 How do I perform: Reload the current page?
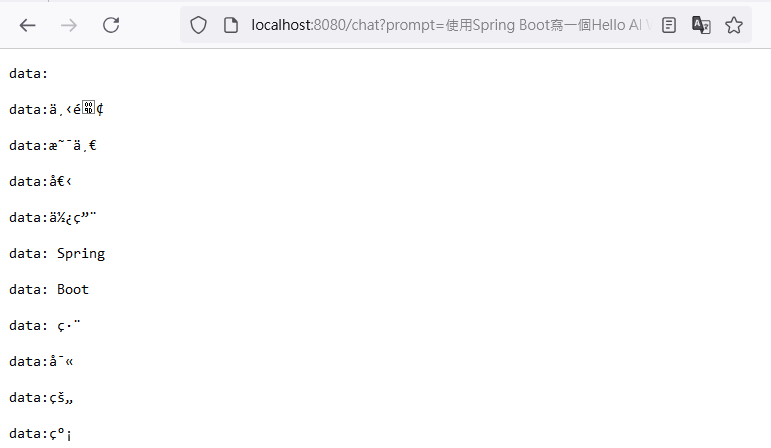pos(111,25)
